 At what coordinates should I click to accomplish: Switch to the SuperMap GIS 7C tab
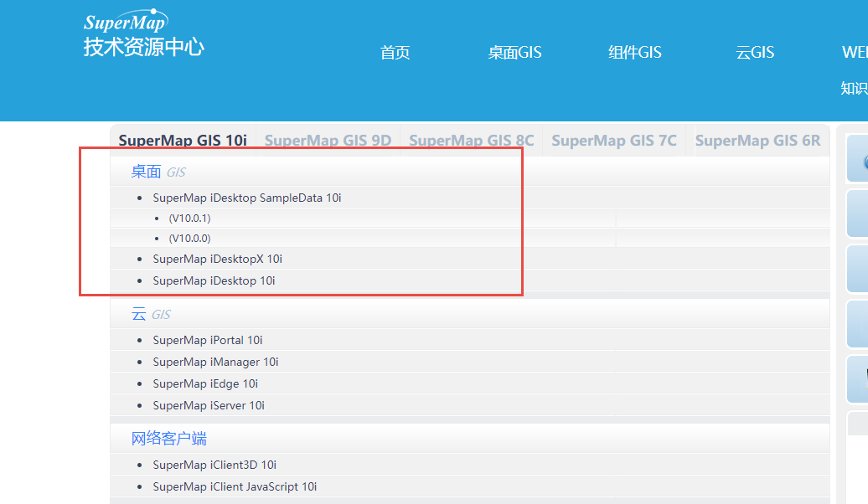(614, 141)
